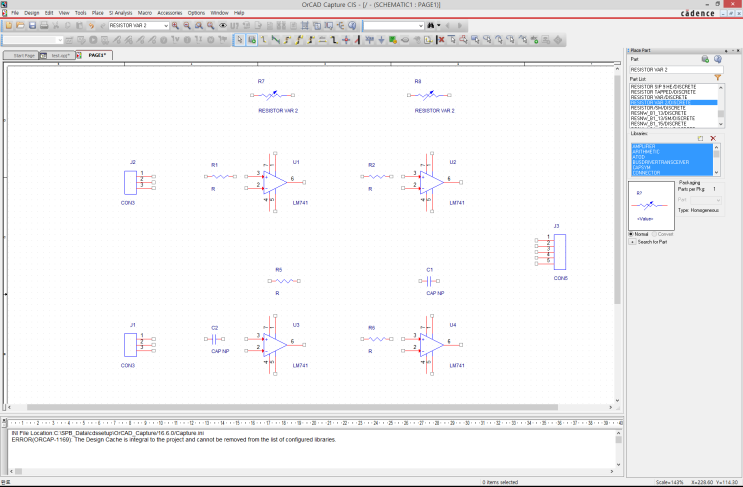This screenshot has height=487, width=743.
Task: Open the Packaging Part dropdown
Action: 717,200
